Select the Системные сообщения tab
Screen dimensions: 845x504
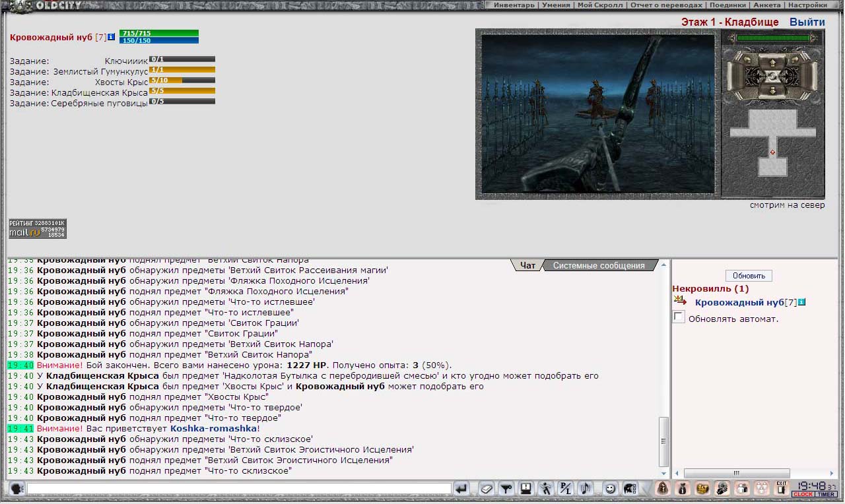[599, 265]
